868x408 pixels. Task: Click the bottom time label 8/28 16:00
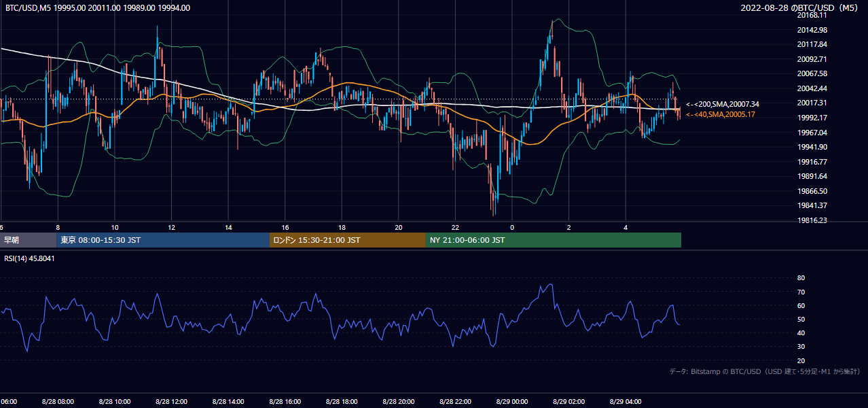285,401
